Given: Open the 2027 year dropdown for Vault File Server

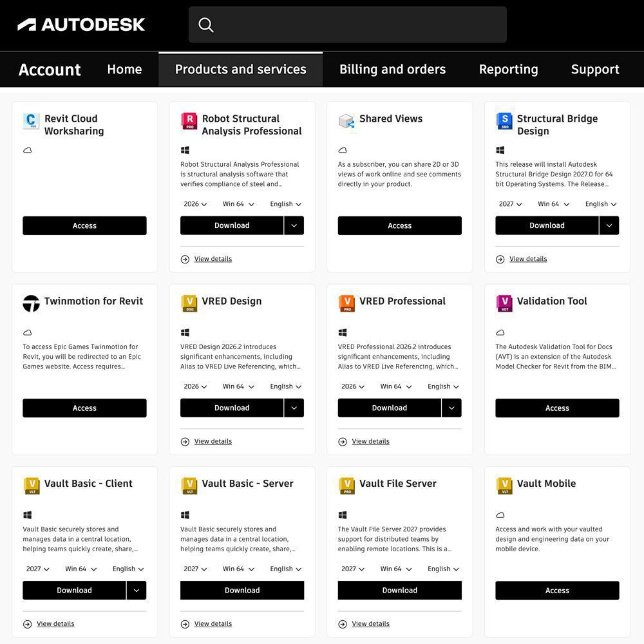Looking at the screenshot, I should tap(353, 569).
